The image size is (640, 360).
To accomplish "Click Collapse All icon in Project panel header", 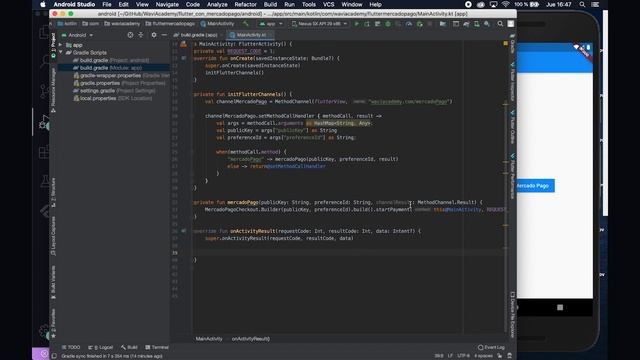I will [x=141, y=35].
